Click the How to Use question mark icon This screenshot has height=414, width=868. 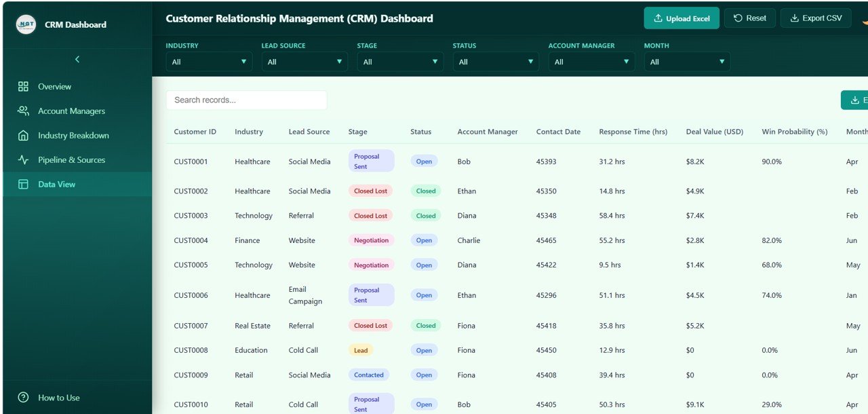coord(24,398)
